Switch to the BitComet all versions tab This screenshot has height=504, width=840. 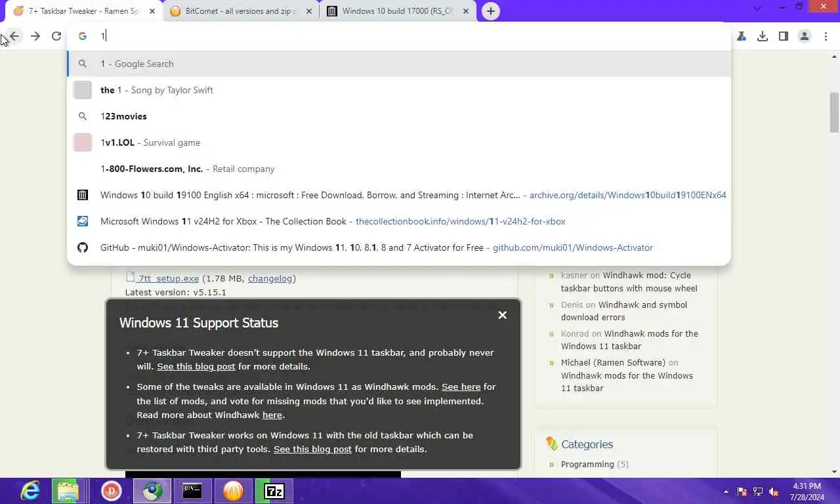pos(241,11)
